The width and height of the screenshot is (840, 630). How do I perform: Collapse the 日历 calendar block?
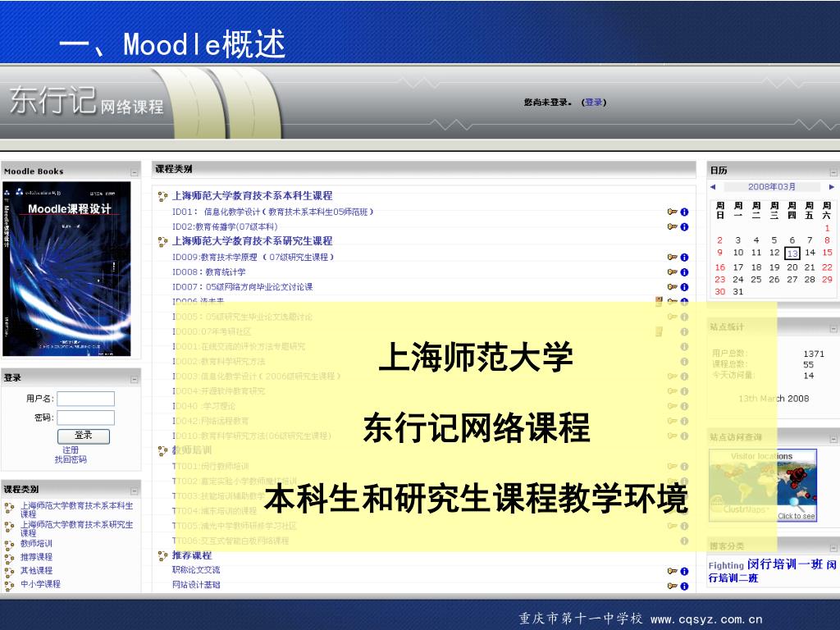tap(833, 172)
